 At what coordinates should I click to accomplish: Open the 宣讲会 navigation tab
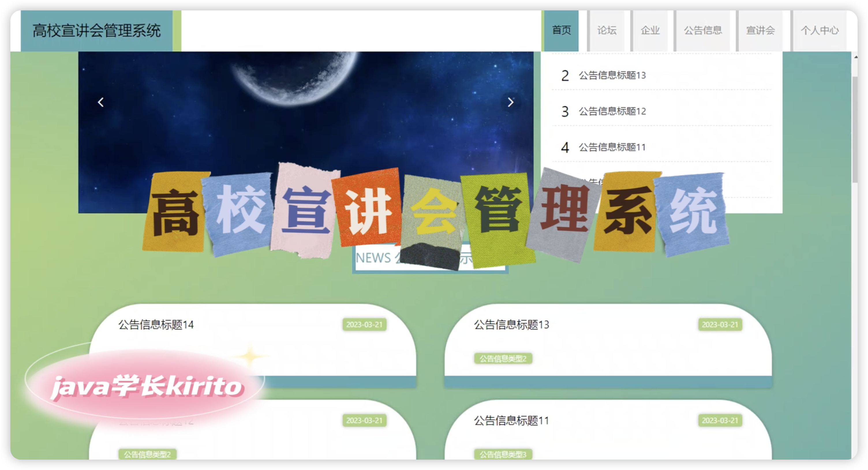click(x=761, y=30)
